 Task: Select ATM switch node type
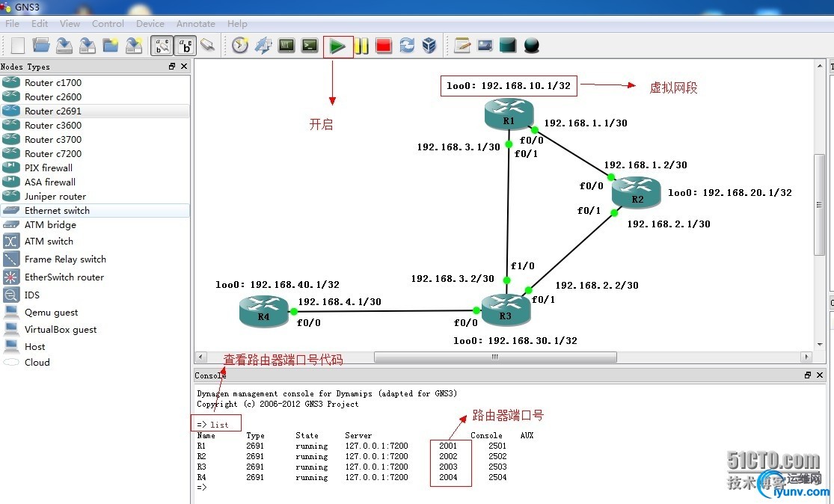click(95, 242)
